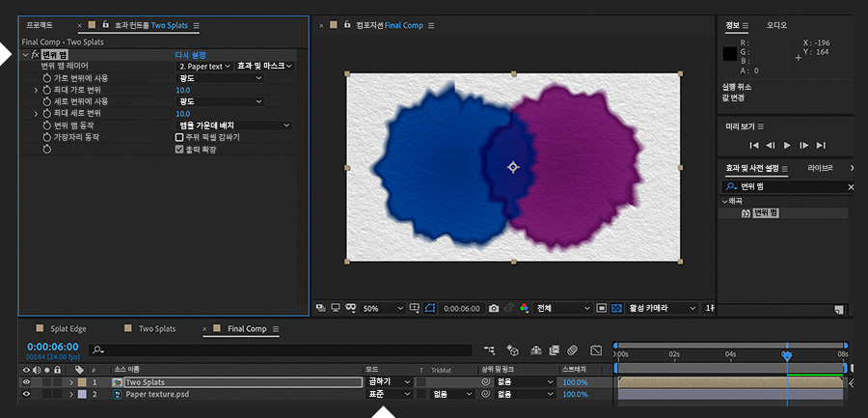Image resolution: width=868 pixels, height=418 pixels.
Task: Switch to the Splat Edge timeline tab
Action: pyautogui.click(x=69, y=329)
